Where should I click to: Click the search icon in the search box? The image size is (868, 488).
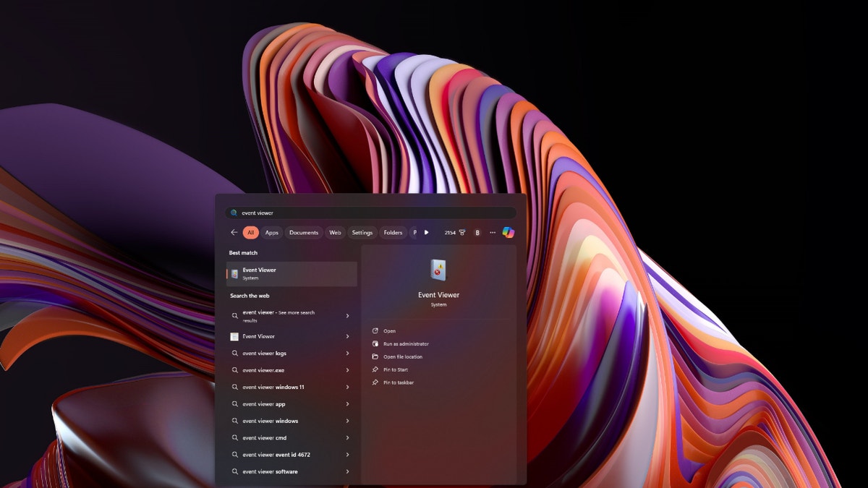[234, 213]
